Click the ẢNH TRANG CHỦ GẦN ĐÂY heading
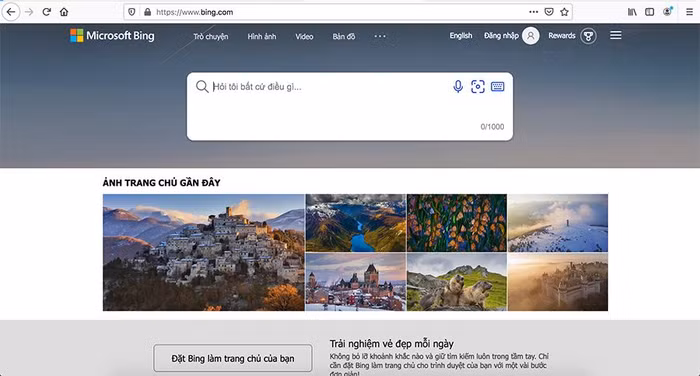700x376 pixels. tap(162, 183)
